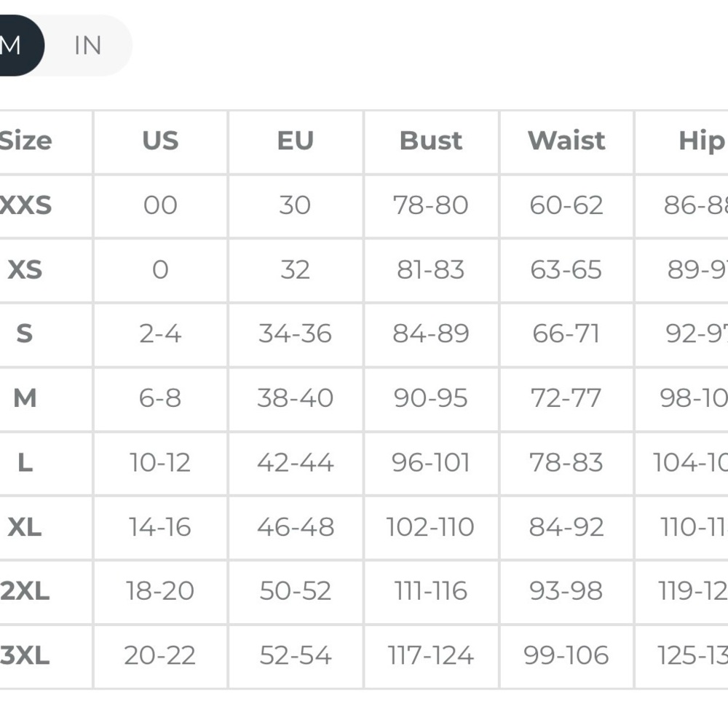
Task: Click bust value 117-124
Action: (431, 656)
